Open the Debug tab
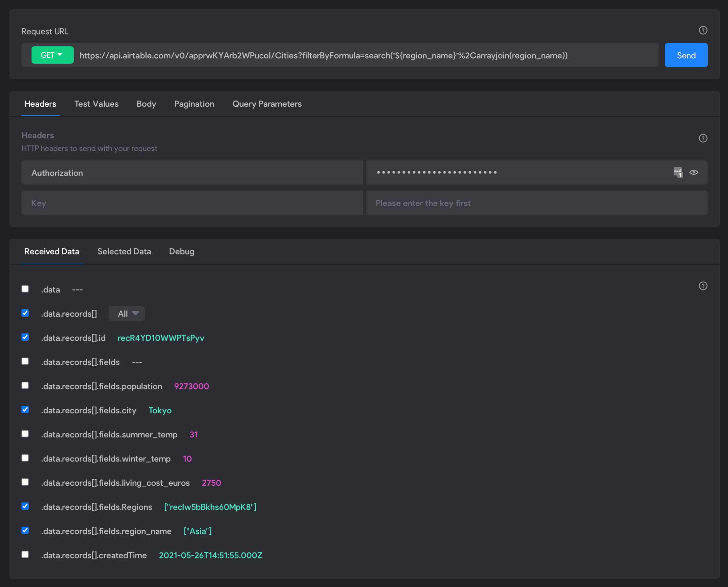728x587 pixels. click(x=181, y=252)
